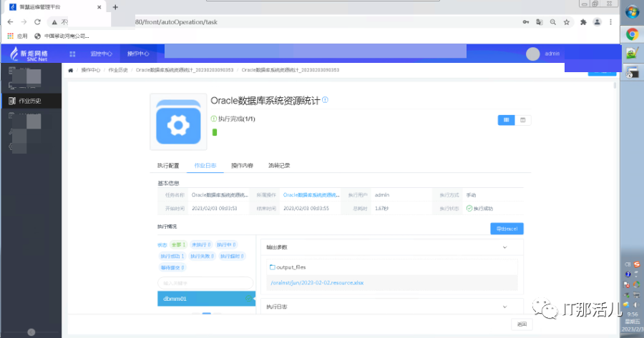The height and width of the screenshot is (338, 644).
Task: Filter by the 执行中 0 status tag
Action: (226, 244)
